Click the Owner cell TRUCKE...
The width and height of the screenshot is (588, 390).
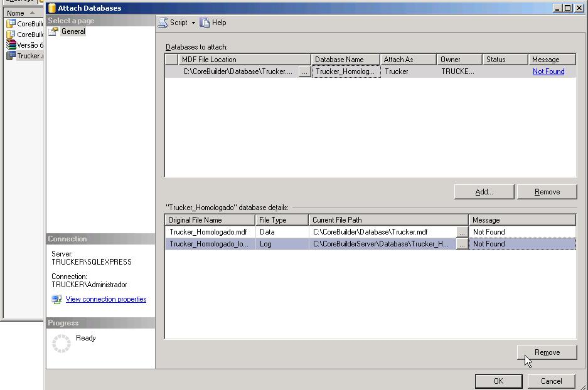(459, 71)
